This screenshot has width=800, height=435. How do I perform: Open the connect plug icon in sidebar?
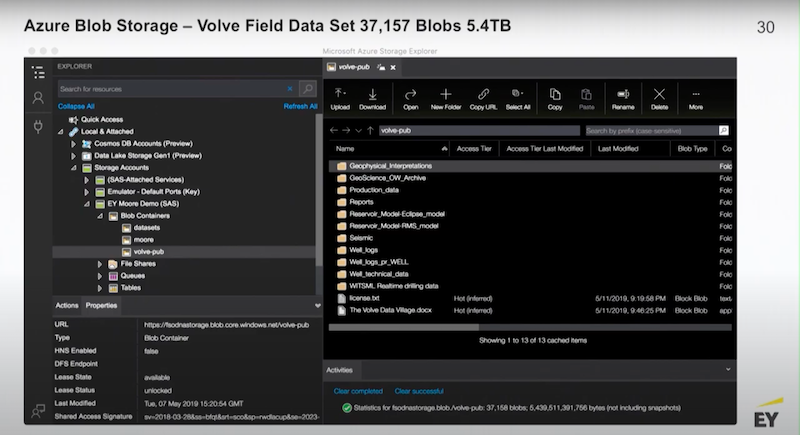point(38,126)
